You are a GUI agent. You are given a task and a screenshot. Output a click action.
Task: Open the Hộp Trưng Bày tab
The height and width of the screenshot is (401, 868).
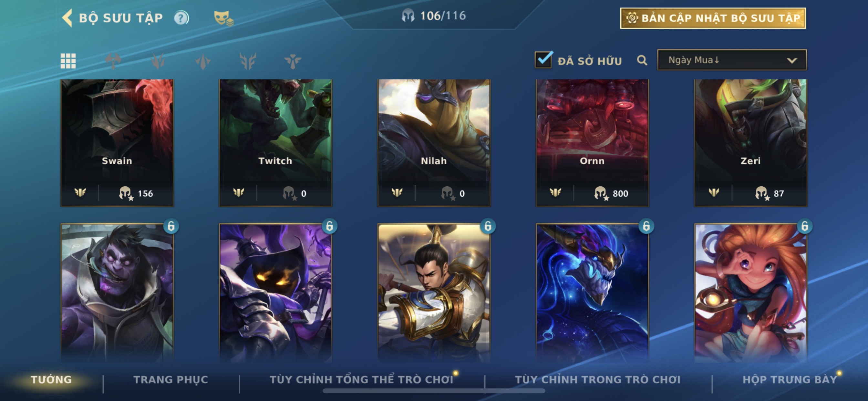coord(790,379)
